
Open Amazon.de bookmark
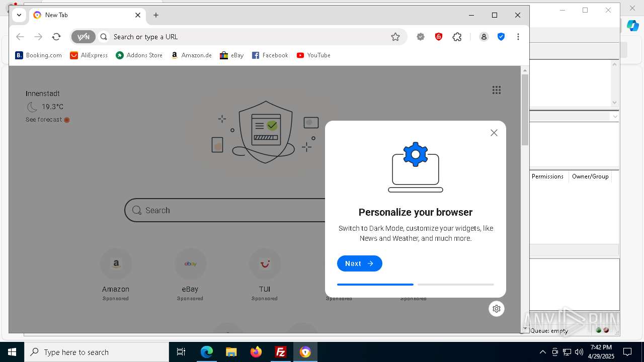pos(191,55)
